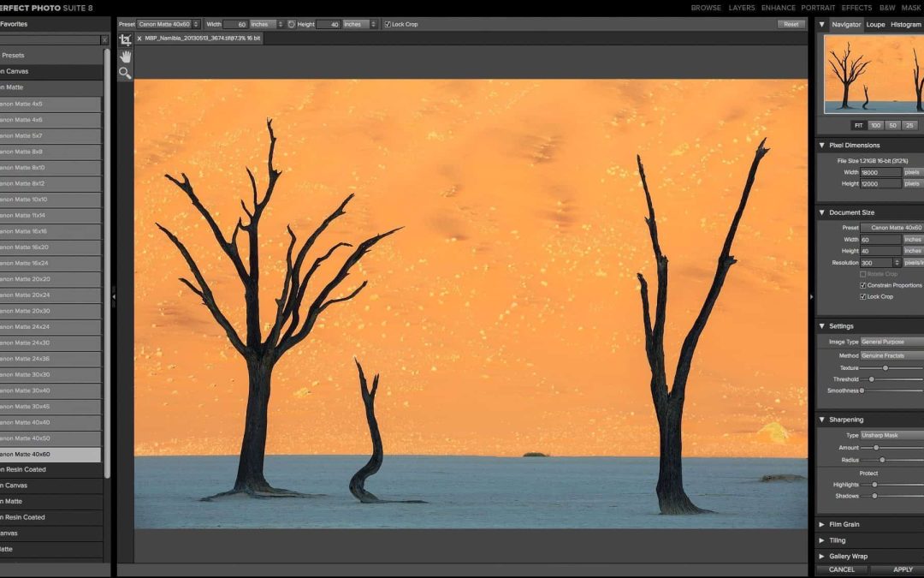Toggle Lock Crop in Document Size panel
The image size is (924, 578).
click(862, 296)
